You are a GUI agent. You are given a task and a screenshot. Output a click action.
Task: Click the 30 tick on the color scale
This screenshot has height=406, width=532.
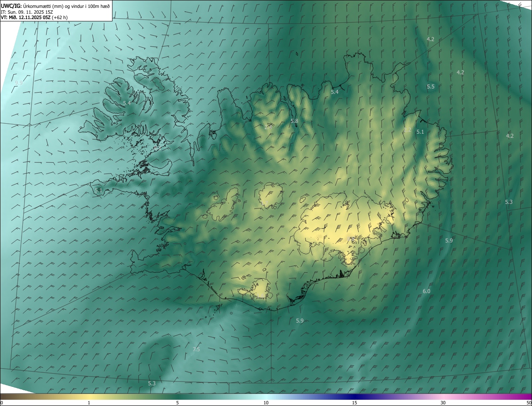click(443, 403)
